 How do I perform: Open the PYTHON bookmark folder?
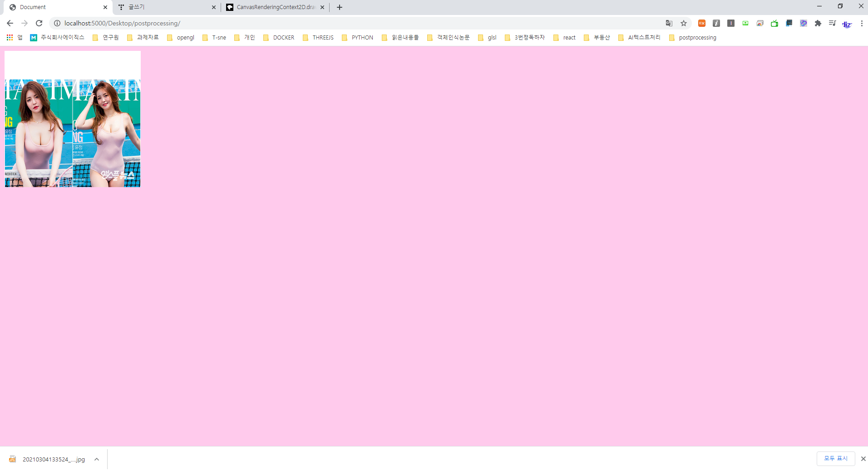coord(358,38)
